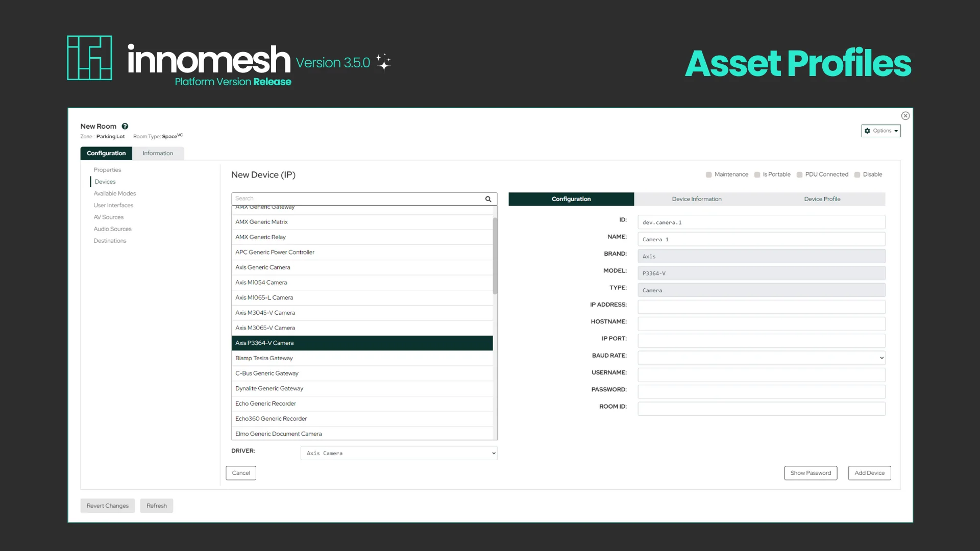This screenshot has height=551, width=980.
Task: Select Axis M1054 Camera entry
Action: tap(362, 283)
